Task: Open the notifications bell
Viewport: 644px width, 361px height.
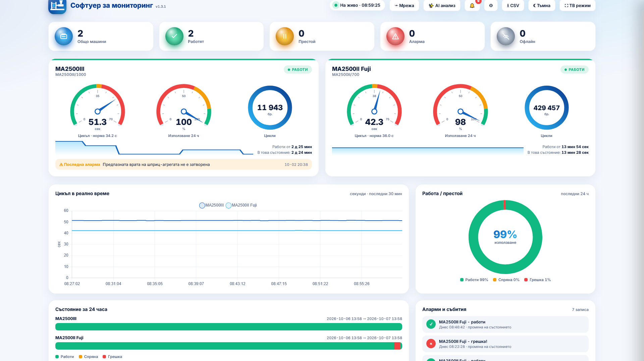Action: [472, 6]
